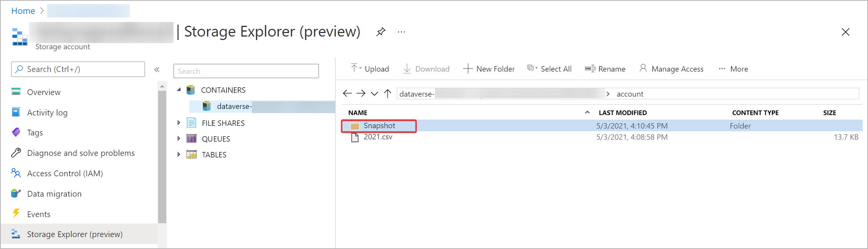This screenshot has width=868, height=249.
Task: Expand the QUEUES tree node
Action: click(x=179, y=139)
